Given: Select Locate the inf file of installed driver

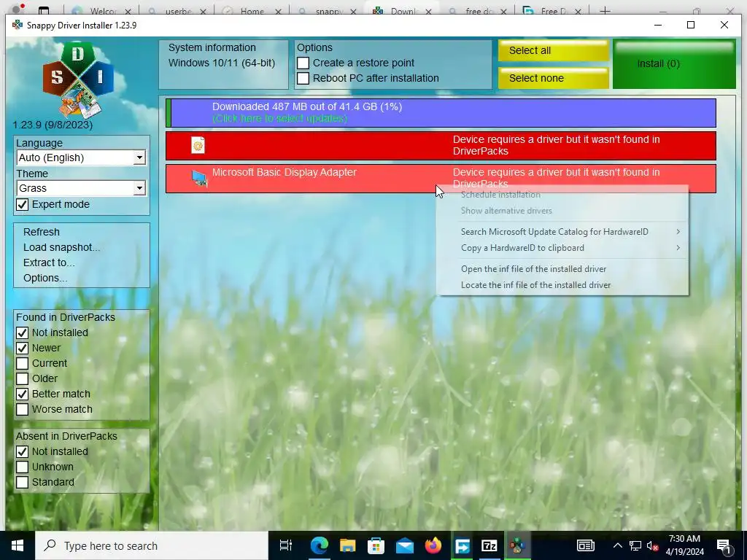Looking at the screenshot, I should click(x=562, y=285).
